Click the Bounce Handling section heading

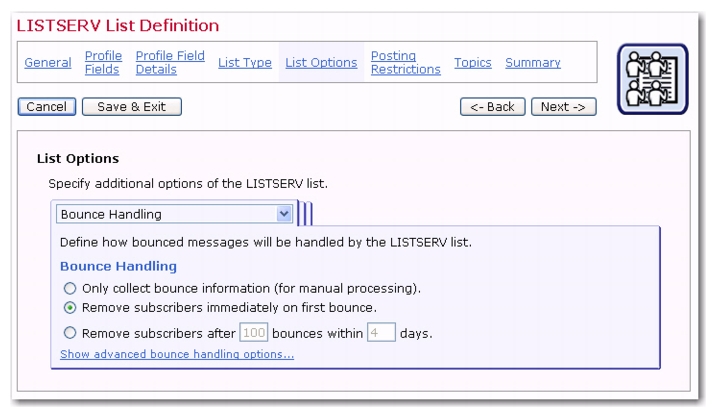point(118,266)
